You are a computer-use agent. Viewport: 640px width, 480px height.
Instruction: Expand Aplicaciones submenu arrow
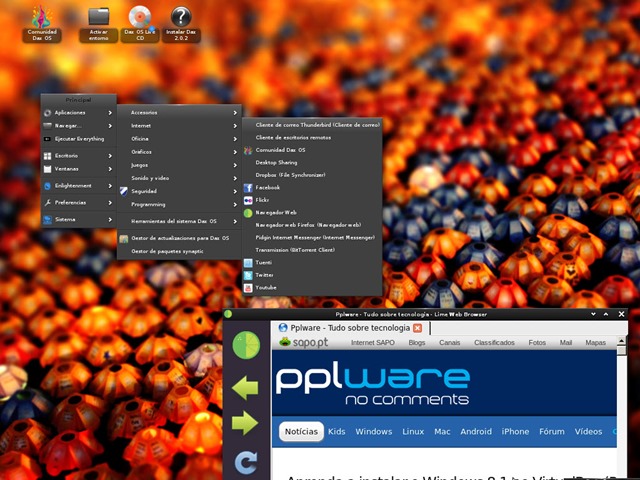[x=110, y=113]
